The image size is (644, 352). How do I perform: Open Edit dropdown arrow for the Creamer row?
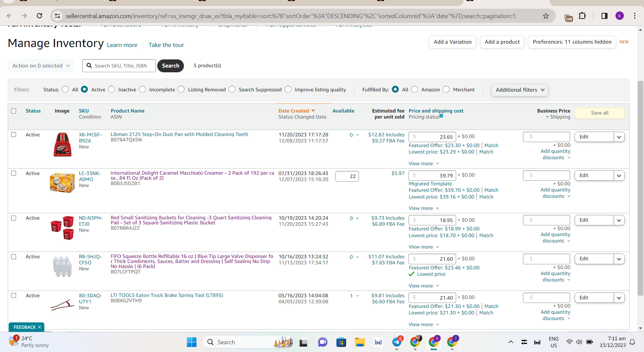619,175
